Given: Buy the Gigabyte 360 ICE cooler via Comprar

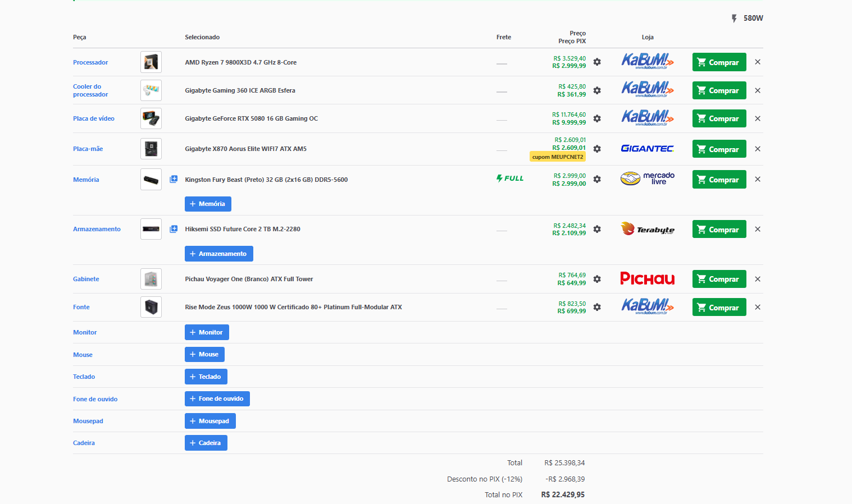Looking at the screenshot, I should coord(719,90).
